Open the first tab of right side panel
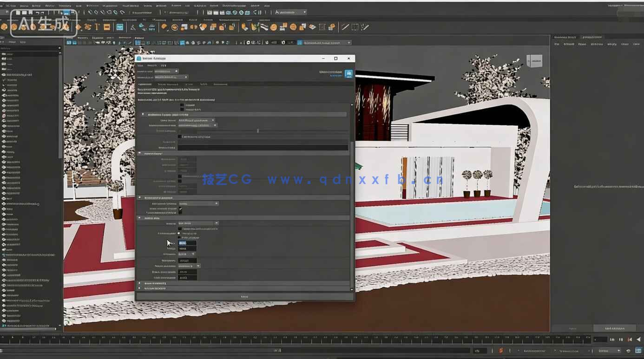Viewport: 644px width, 359px height. 565,37
